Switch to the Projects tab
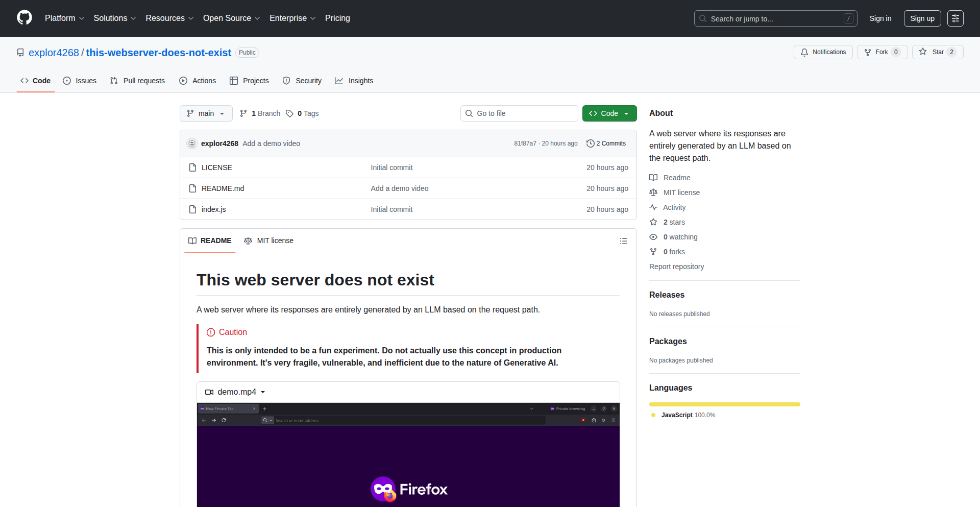The image size is (980, 507). (x=249, y=81)
